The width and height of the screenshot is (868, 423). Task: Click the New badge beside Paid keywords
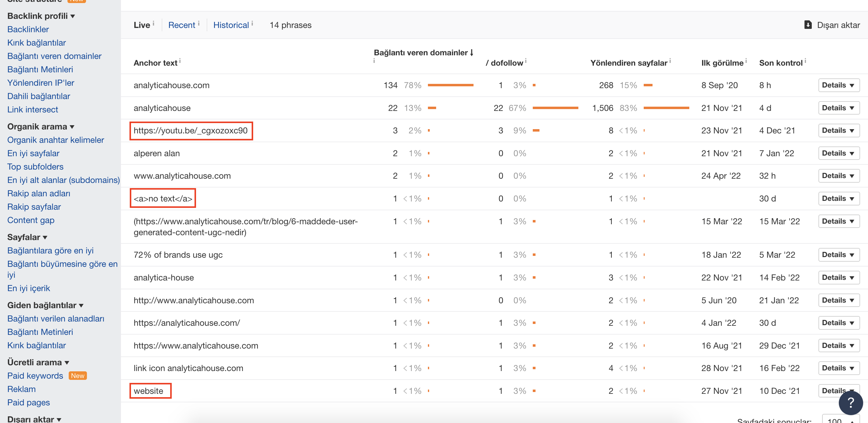point(77,376)
